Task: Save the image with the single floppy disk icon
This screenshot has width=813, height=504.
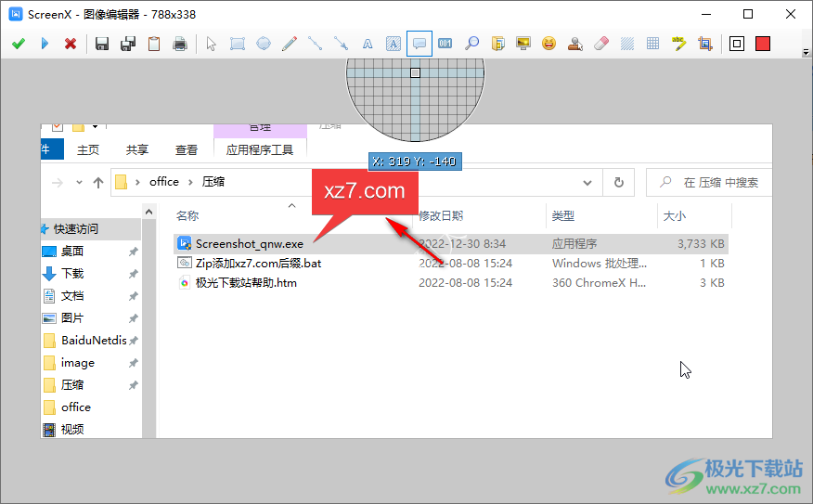Action: 102,44
